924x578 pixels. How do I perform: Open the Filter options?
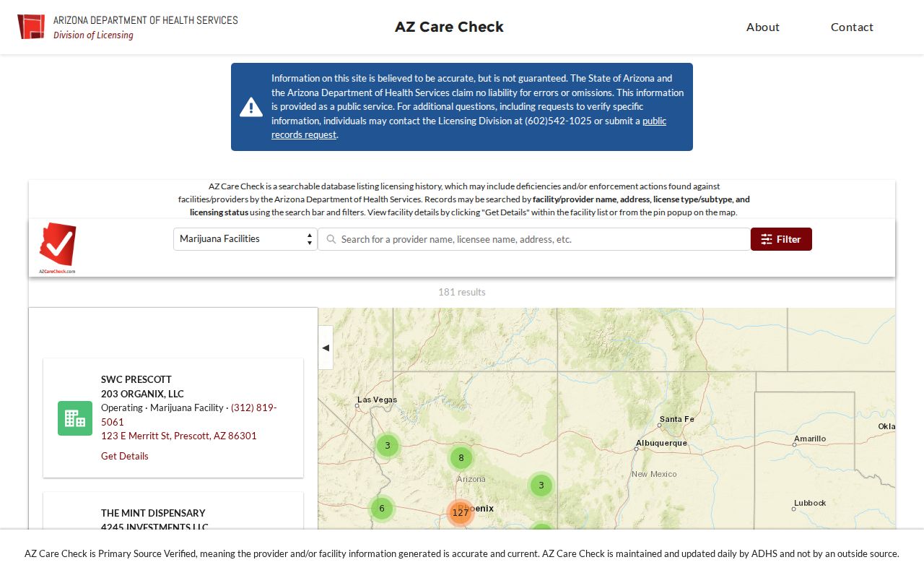click(x=781, y=239)
